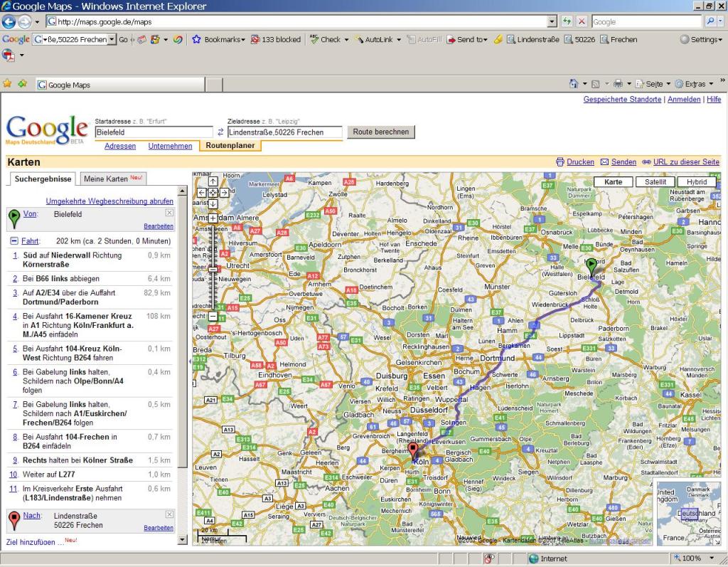Switch map to Hybrid view

[697, 181]
